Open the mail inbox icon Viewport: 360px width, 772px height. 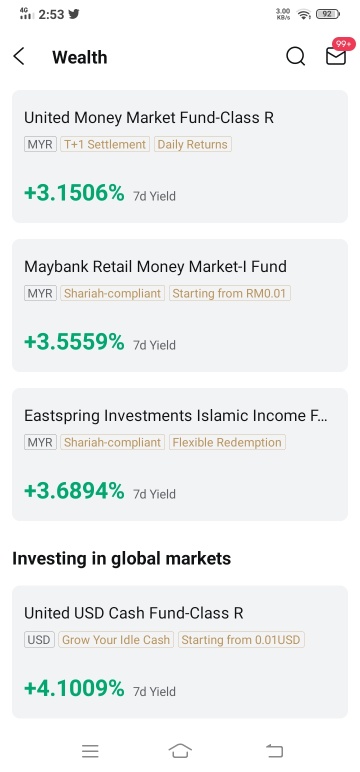point(336,57)
